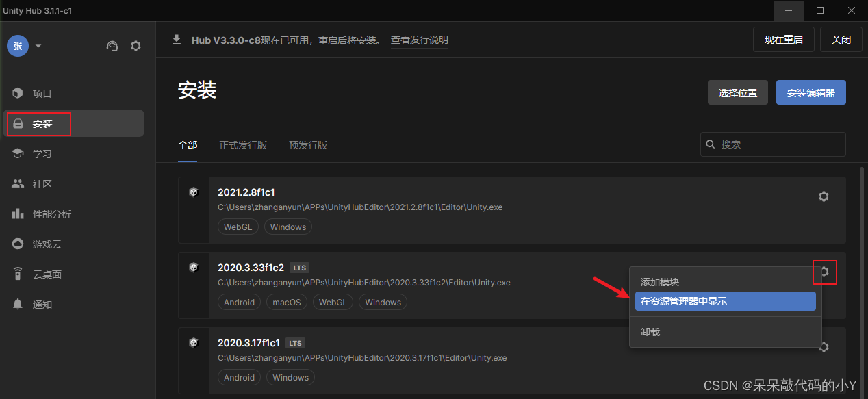868x399 pixels.
Task: Click the 安装 drive icon
Action: coord(18,124)
